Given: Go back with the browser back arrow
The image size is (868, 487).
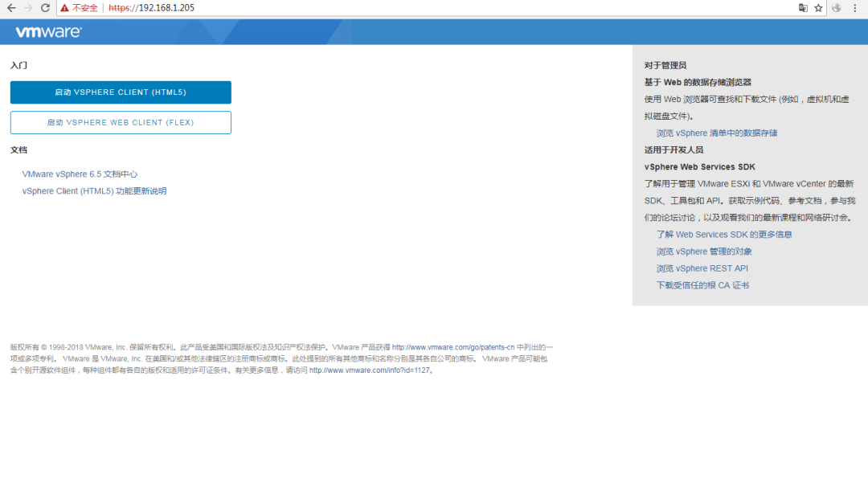Looking at the screenshot, I should 11,8.
